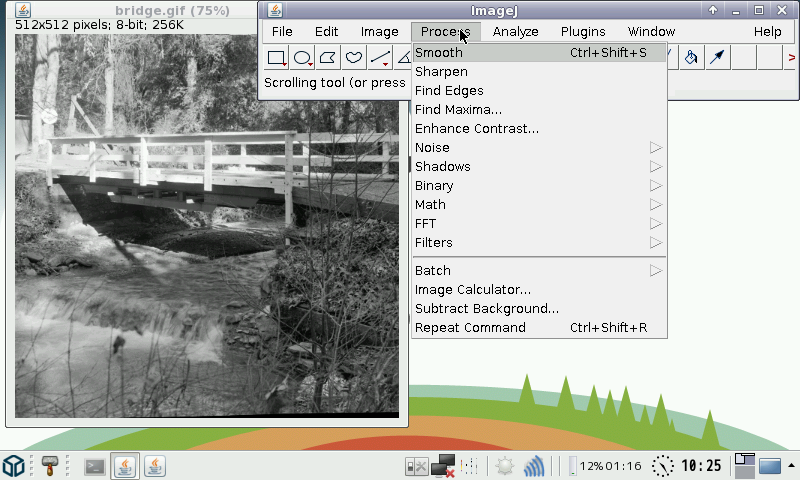Viewport: 800px width, 480px height.
Task: Open the File menu
Action: point(282,32)
